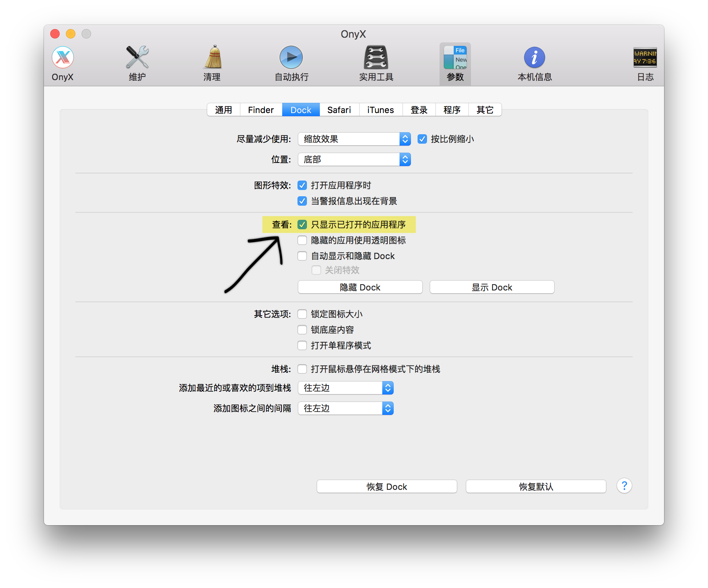This screenshot has width=708, height=588.
Task: Open the OnyX toolbar icon
Action: (x=63, y=64)
